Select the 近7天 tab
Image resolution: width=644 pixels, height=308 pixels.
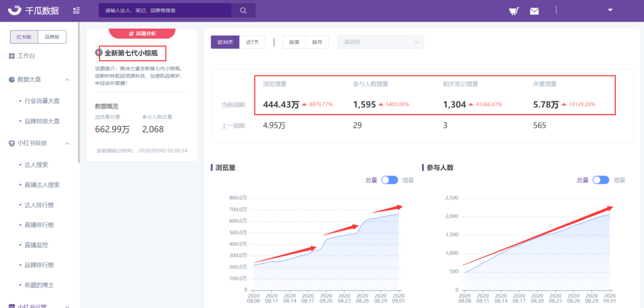252,42
